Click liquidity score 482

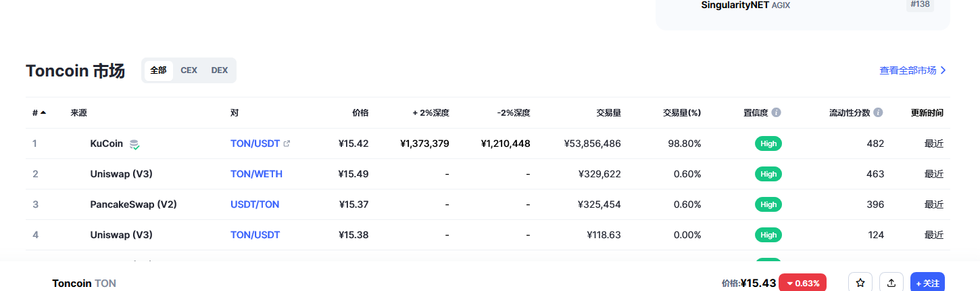(875, 143)
